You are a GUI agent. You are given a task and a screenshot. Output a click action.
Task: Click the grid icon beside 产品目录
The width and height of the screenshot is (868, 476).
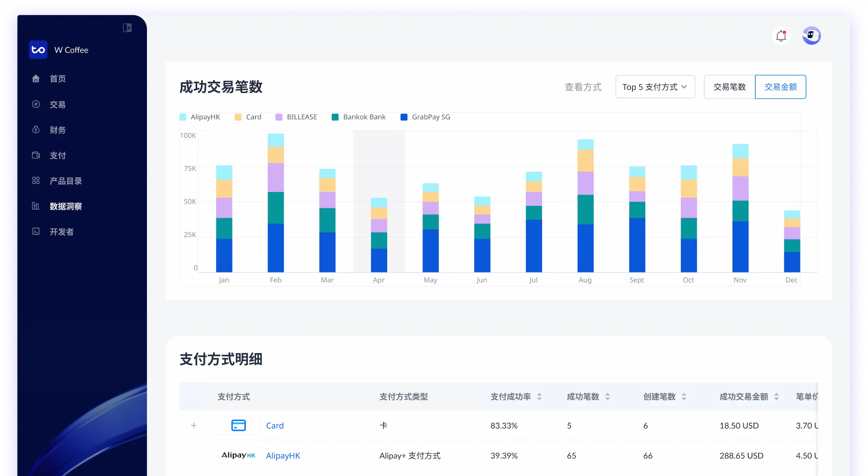click(x=36, y=180)
